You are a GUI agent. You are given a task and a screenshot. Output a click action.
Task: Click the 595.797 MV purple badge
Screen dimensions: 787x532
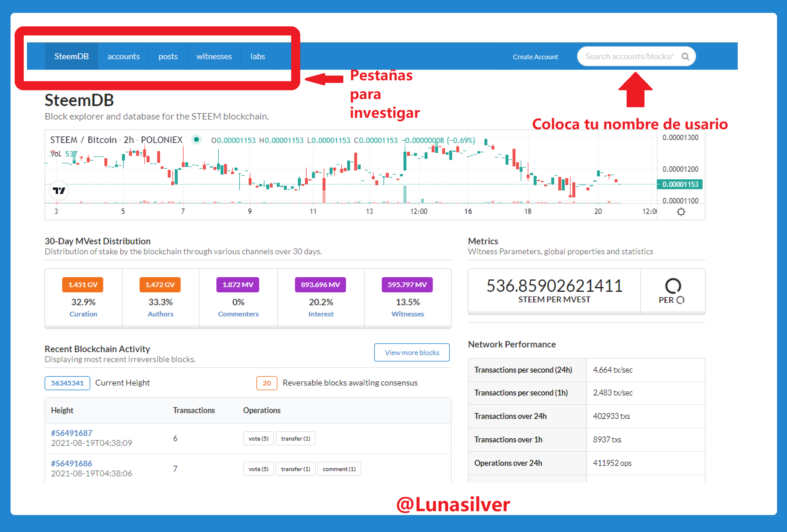(407, 285)
